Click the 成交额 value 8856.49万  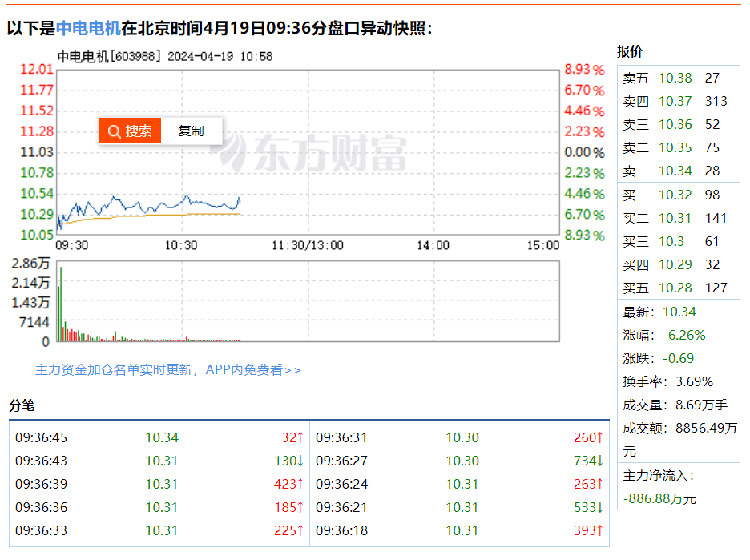coord(707,428)
